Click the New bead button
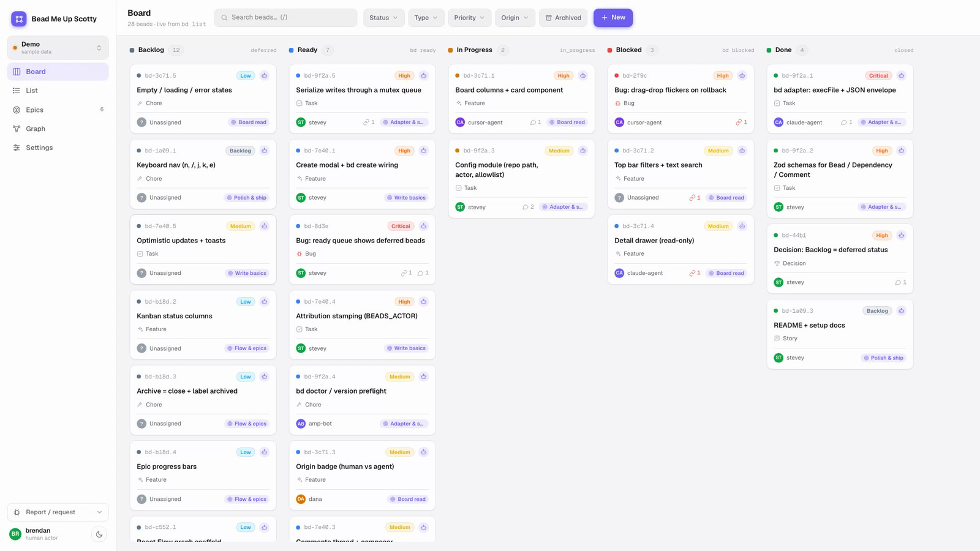The width and height of the screenshot is (980, 551). point(613,18)
